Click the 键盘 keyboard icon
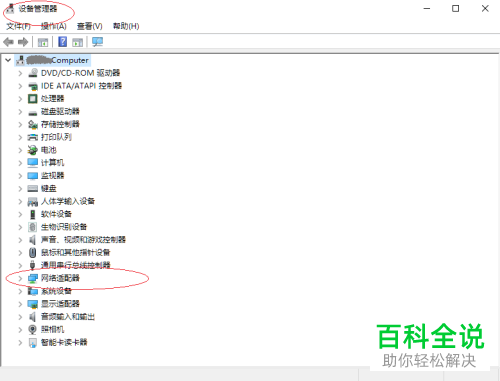 tap(33, 189)
